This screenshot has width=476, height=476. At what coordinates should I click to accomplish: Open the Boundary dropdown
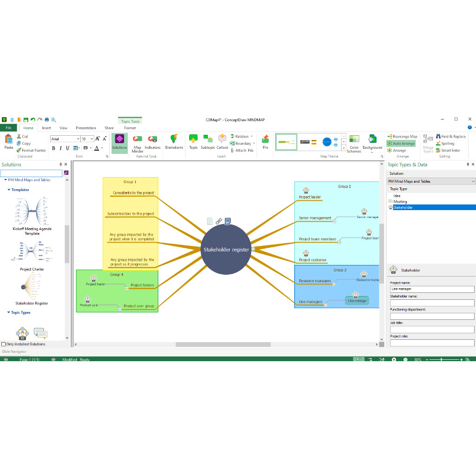click(254, 143)
